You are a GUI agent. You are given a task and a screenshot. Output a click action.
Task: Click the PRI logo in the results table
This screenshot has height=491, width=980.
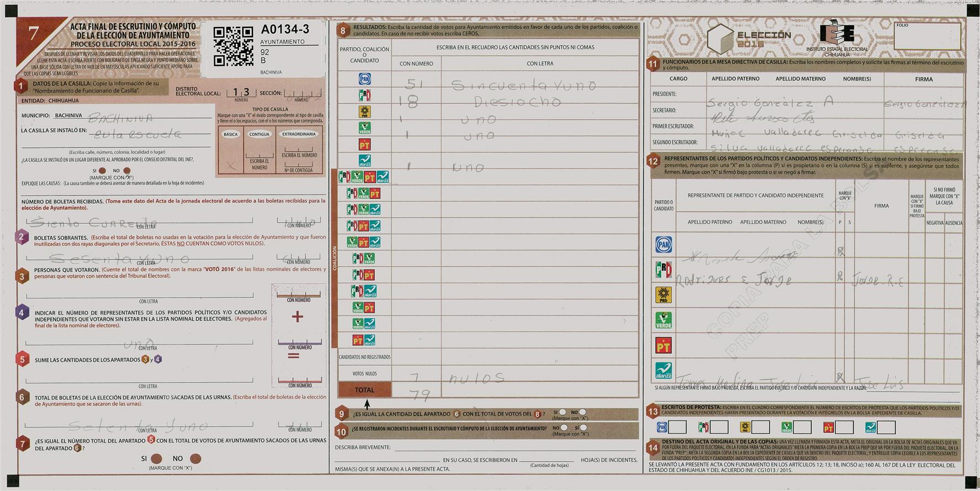point(364,96)
